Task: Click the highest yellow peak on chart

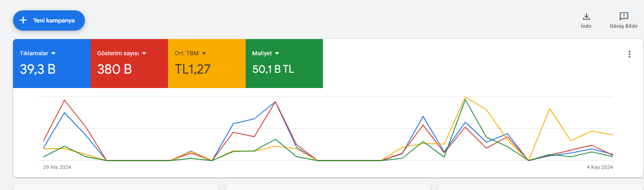Action: coord(465,97)
